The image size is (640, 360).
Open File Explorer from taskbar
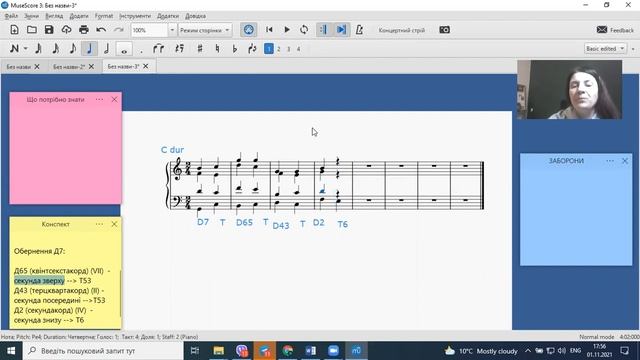tap(218, 351)
